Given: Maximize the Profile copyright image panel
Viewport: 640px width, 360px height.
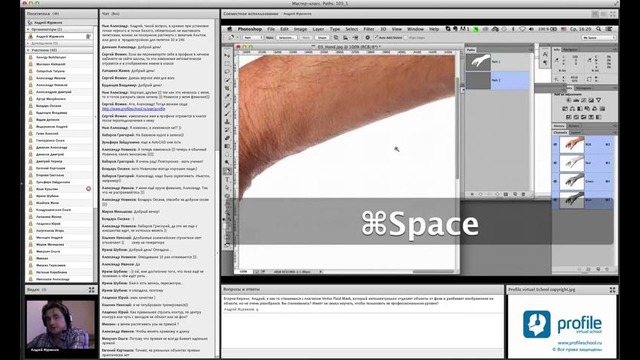Looking at the screenshot, I should 613,290.
